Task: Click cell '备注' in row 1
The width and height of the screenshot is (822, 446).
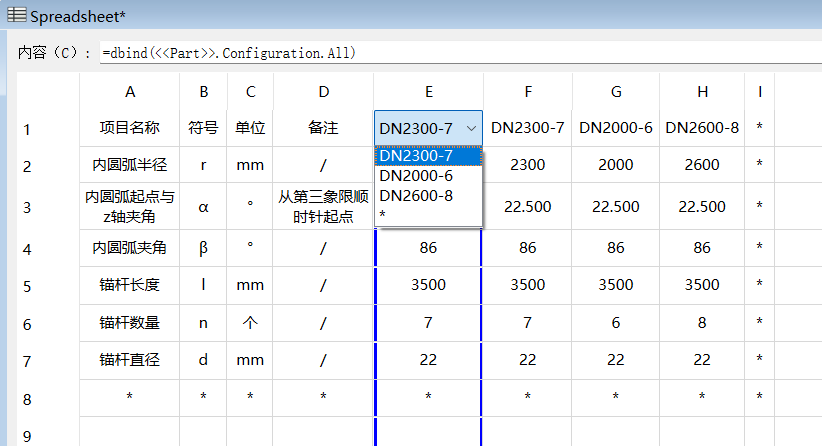Action: 323,128
